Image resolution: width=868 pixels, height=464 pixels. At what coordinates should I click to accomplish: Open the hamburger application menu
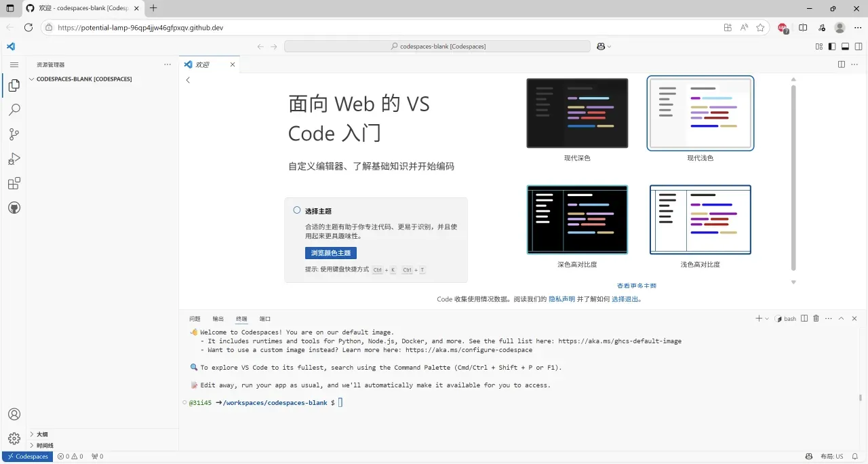click(x=14, y=64)
